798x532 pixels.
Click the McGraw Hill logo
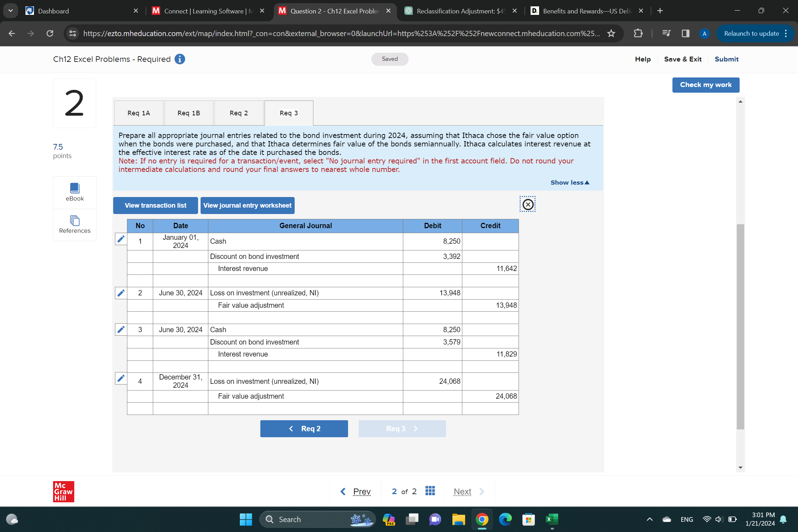pos(63,491)
